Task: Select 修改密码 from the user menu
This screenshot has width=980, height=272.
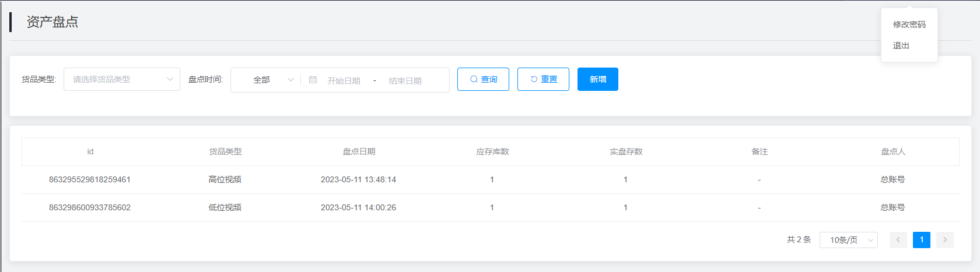Action: click(x=909, y=24)
